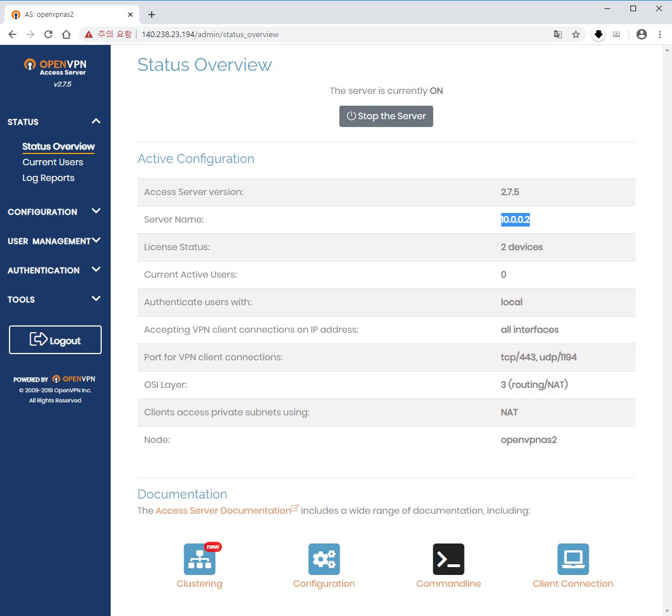Click the server is currently ON text
The width and height of the screenshot is (672, 616).
tap(386, 91)
